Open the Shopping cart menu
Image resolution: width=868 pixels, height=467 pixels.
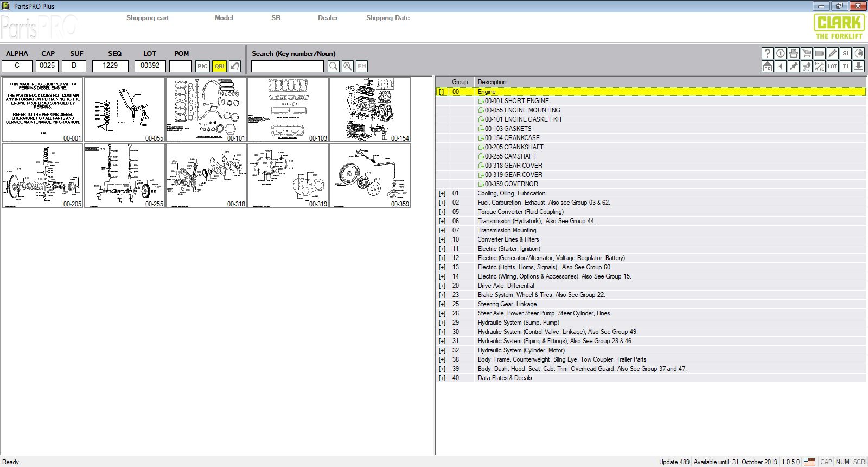coord(148,18)
